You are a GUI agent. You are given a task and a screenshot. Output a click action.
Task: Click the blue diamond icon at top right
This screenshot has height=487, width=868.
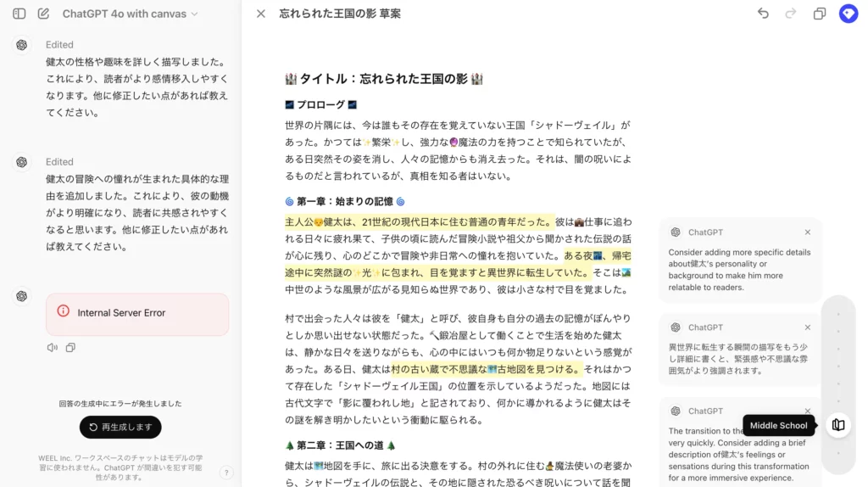tap(849, 14)
